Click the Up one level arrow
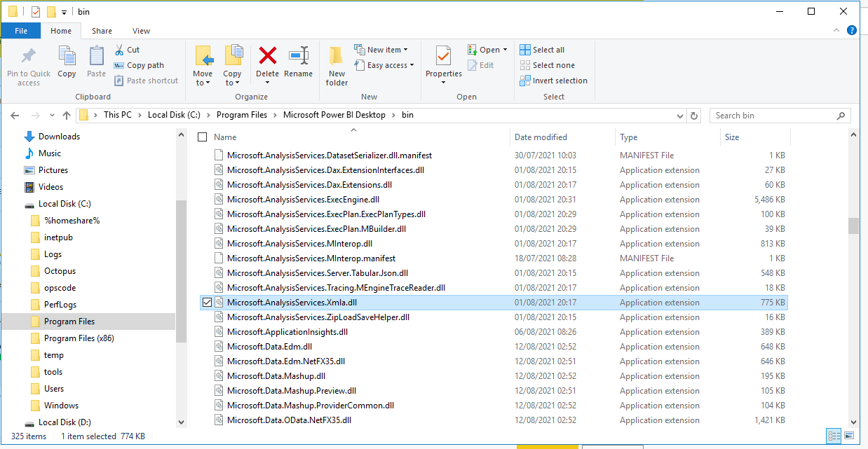 click(x=67, y=116)
